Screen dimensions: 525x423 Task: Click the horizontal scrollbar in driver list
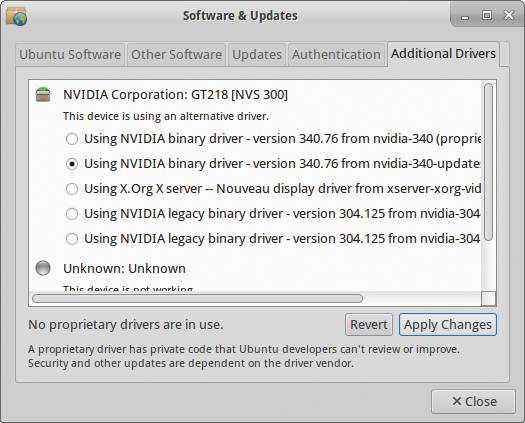pos(197,298)
